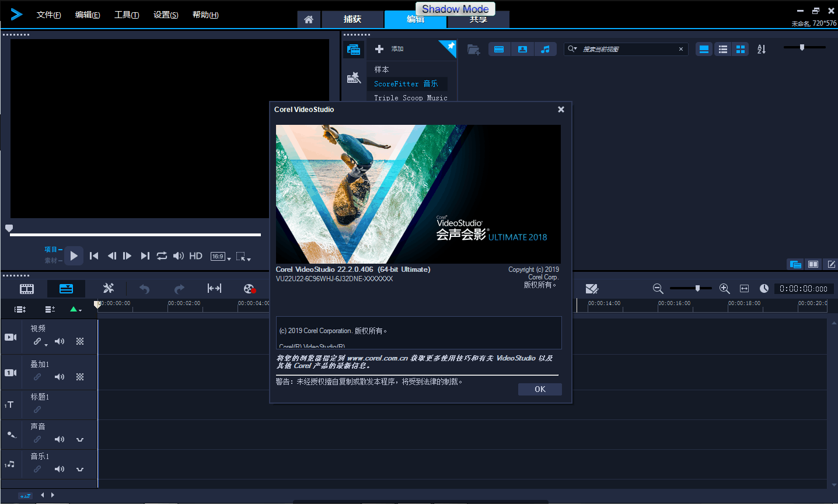This screenshot has width=838, height=504.
Task: Click the project duration clock icon
Action: click(764, 289)
